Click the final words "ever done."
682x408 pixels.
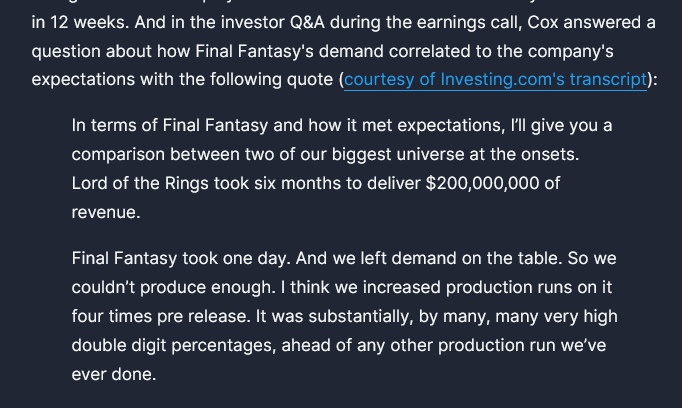[114, 375]
